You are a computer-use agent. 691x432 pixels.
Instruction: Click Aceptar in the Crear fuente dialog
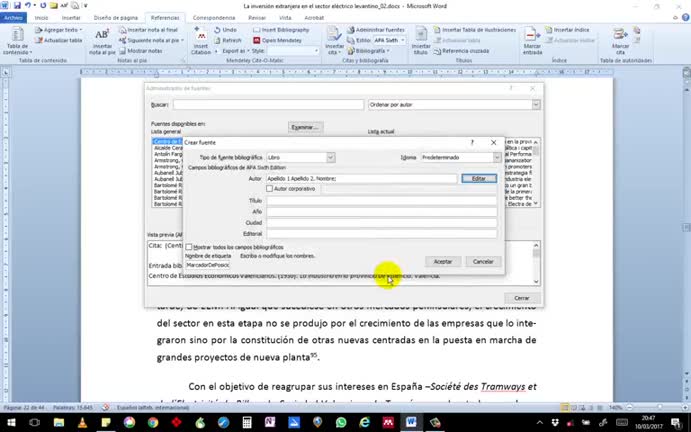[443, 261]
